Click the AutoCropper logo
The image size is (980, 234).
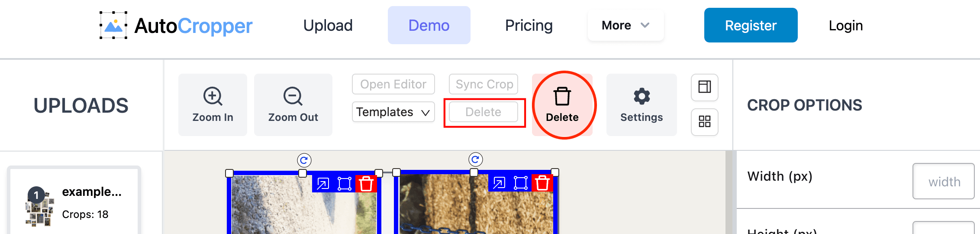[x=176, y=26]
